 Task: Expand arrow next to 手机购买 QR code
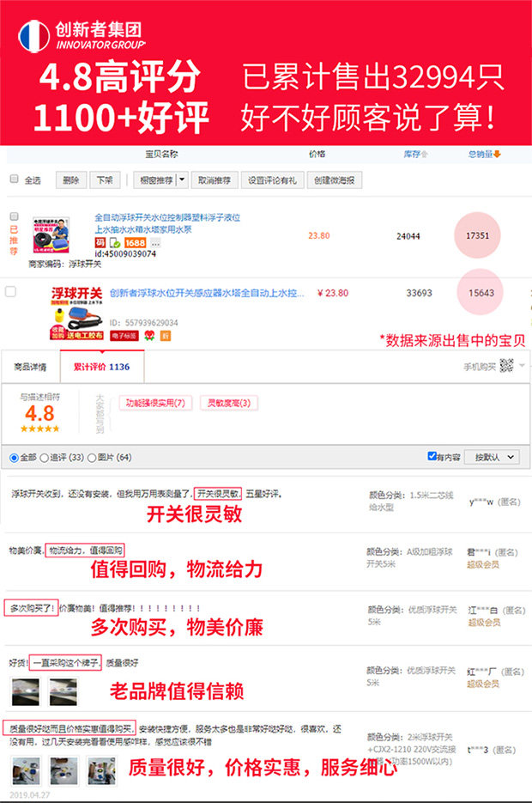pos(522,365)
